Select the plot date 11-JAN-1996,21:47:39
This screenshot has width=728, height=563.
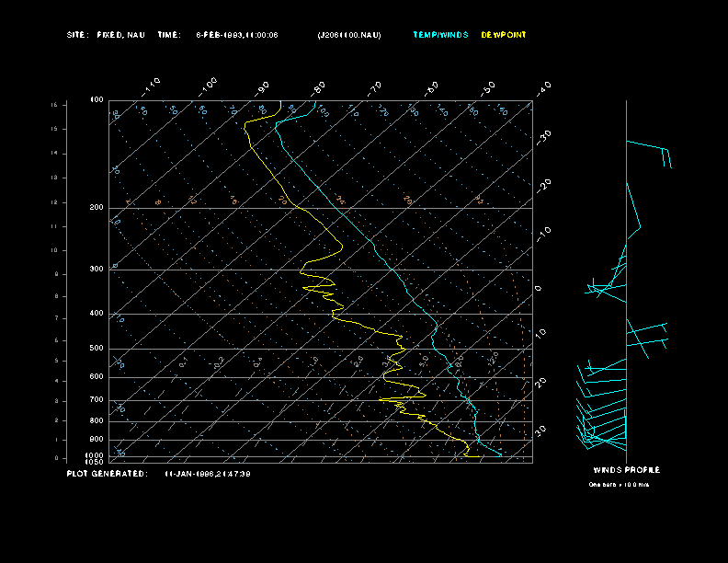tap(208, 474)
